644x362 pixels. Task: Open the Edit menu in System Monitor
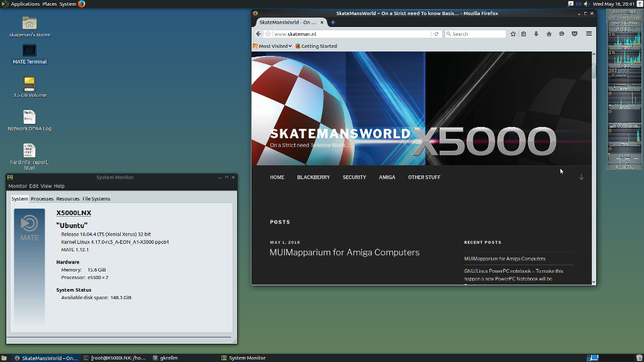[34, 186]
